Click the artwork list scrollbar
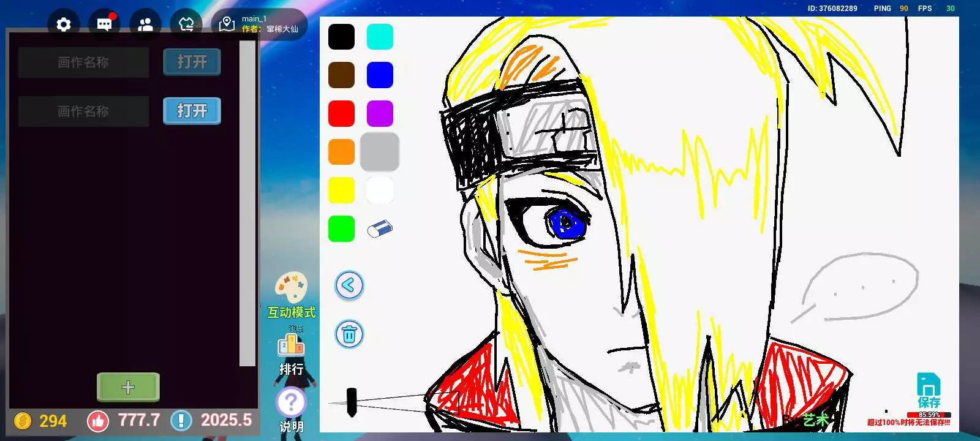 click(247, 202)
